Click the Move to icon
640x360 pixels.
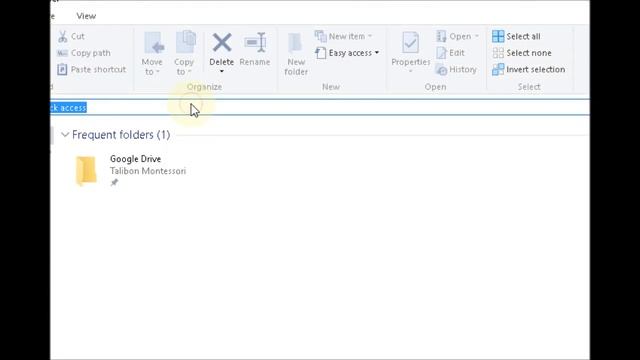click(x=154, y=43)
